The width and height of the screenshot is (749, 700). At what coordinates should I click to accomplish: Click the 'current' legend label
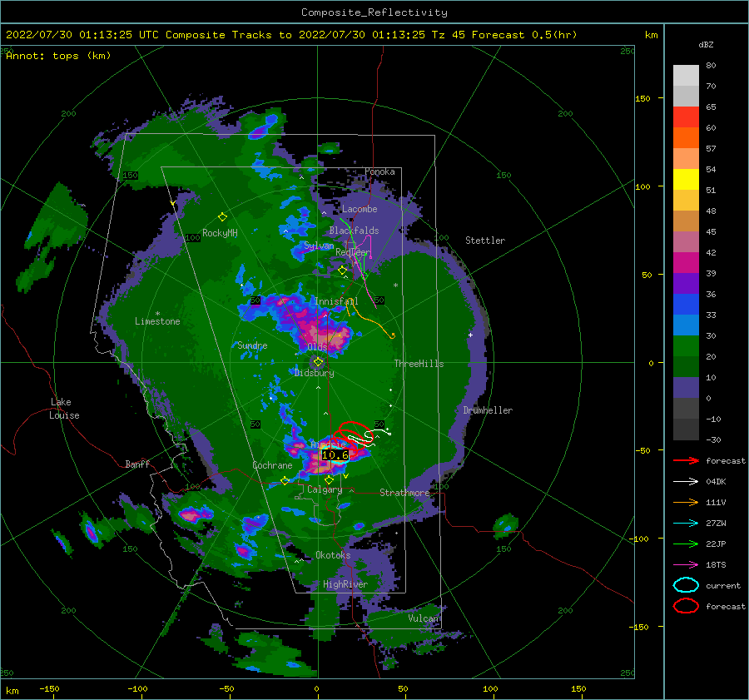click(722, 585)
